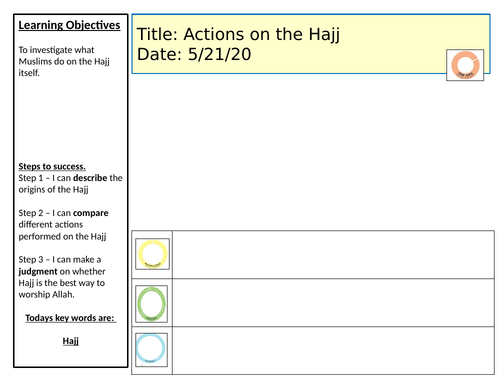Click the empty cell beside green ring
The image size is (500, 375).
coord(333,303)
